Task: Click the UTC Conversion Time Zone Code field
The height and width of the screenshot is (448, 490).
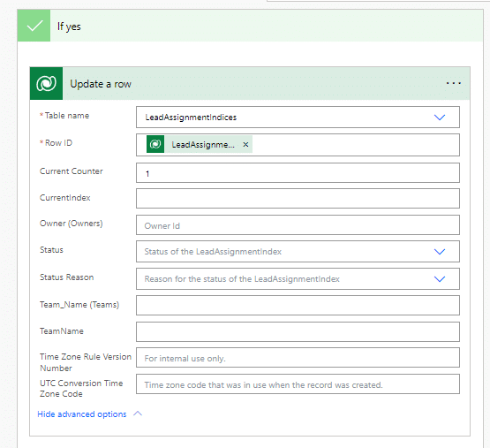Action: click(298, 384)
